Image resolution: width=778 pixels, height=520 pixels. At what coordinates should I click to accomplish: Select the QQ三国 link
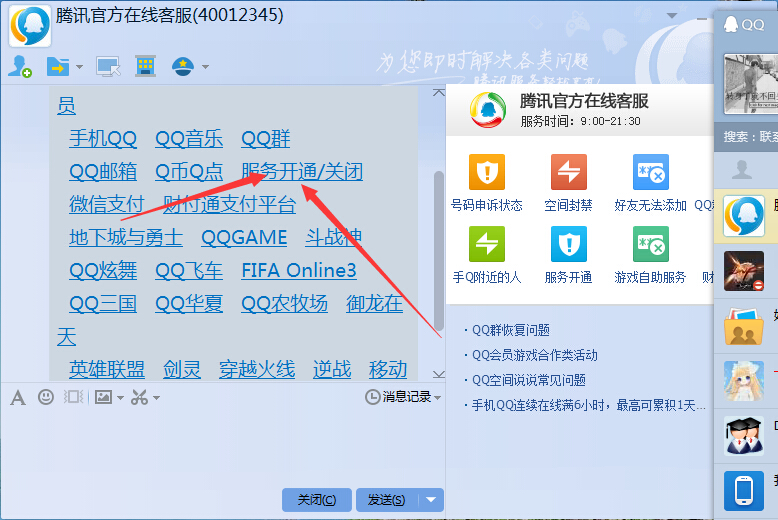[x=103, y=304]
